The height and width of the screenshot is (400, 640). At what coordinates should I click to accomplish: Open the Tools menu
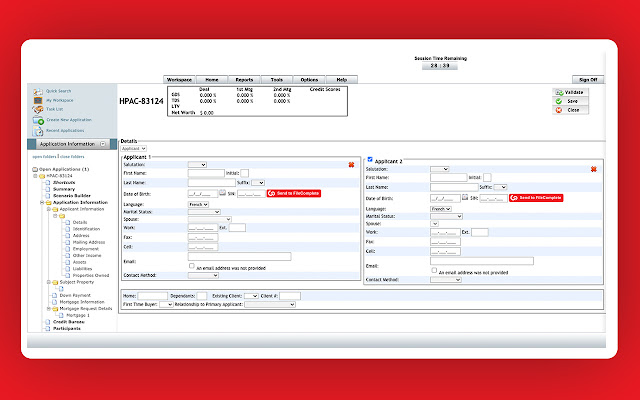coord(276,79)
